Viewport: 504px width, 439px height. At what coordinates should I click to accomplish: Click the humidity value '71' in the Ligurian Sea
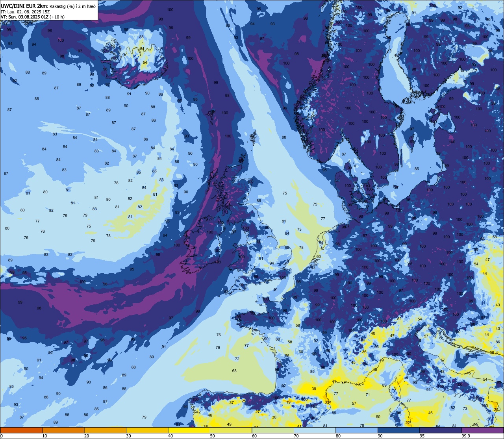pos(367,395)
